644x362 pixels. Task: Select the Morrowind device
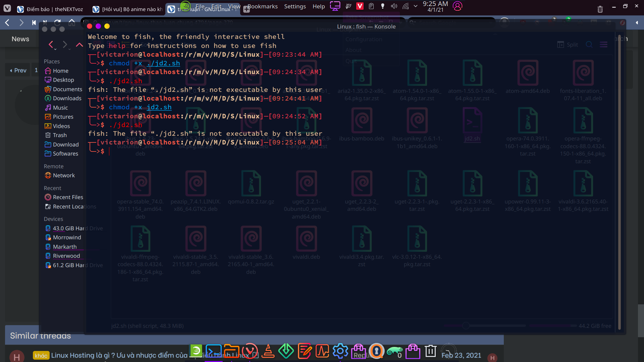click(67, 237)
